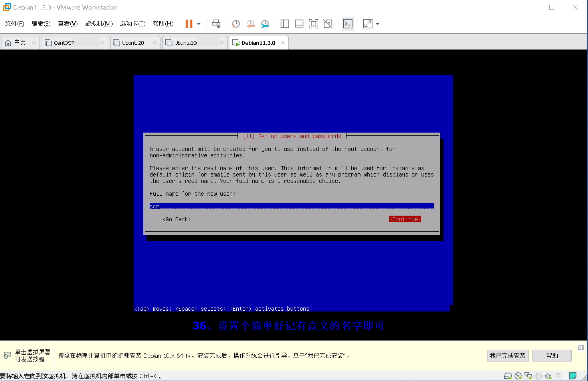The height and width of the screenshot is (381, 588).
Task: Click the 帮助 button in the hint bar
Action: point(552,355)
